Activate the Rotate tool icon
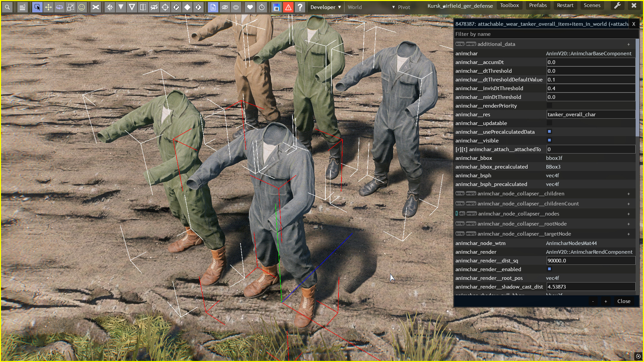The width and height of the screenshot is (644, 362). 59,7
